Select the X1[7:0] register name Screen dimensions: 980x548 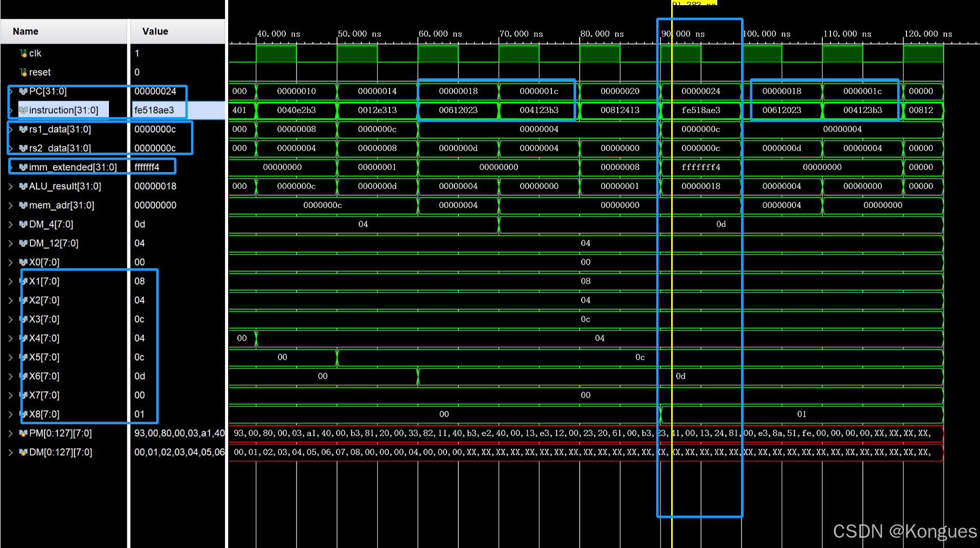coord(44,281)
